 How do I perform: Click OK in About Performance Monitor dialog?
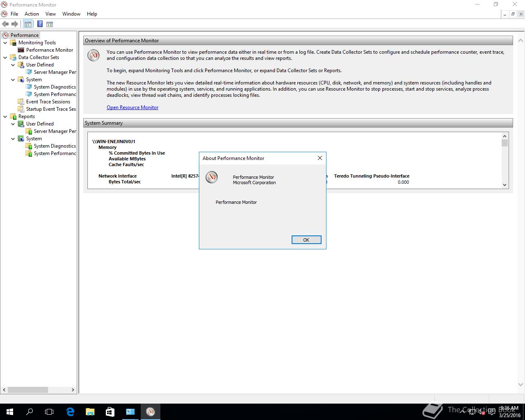click(x=306, y=240)
